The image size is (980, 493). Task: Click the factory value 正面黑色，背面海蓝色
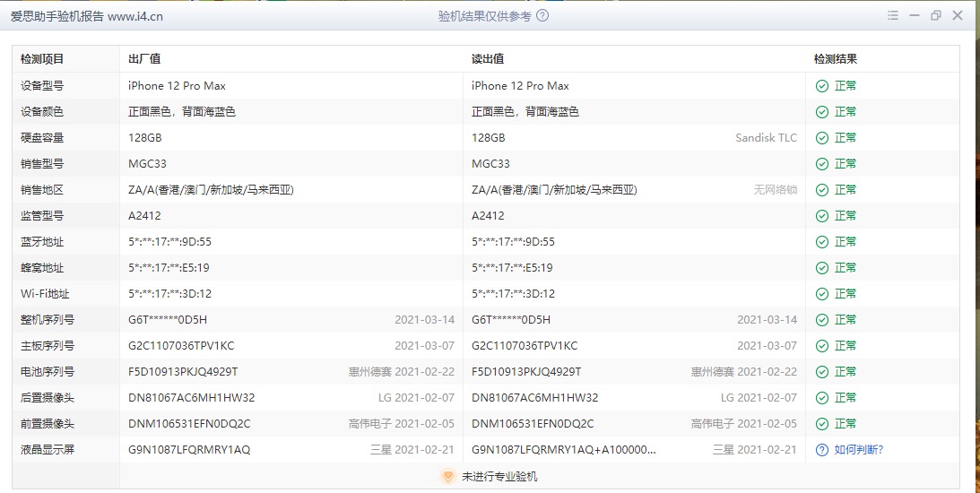[182, 112]
